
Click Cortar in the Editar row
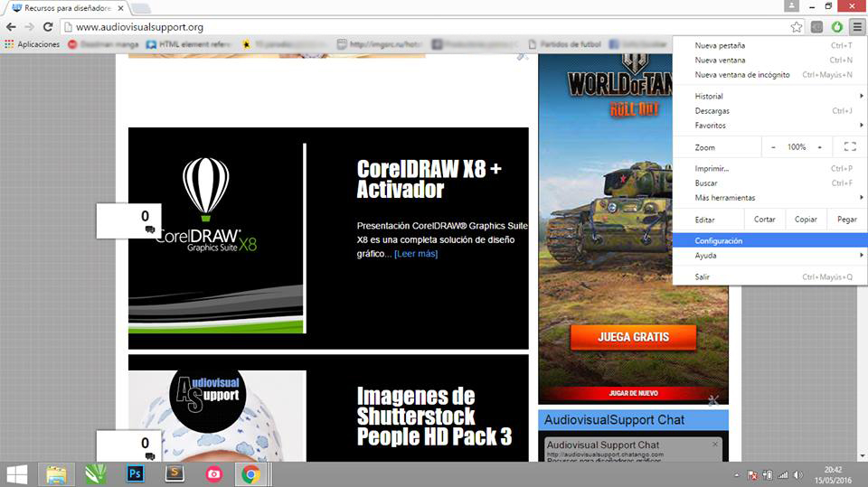[x=765, y=220]
